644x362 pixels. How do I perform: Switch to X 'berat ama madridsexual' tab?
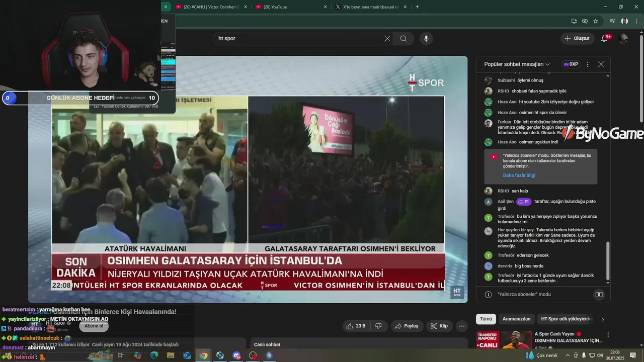point(370,7)
